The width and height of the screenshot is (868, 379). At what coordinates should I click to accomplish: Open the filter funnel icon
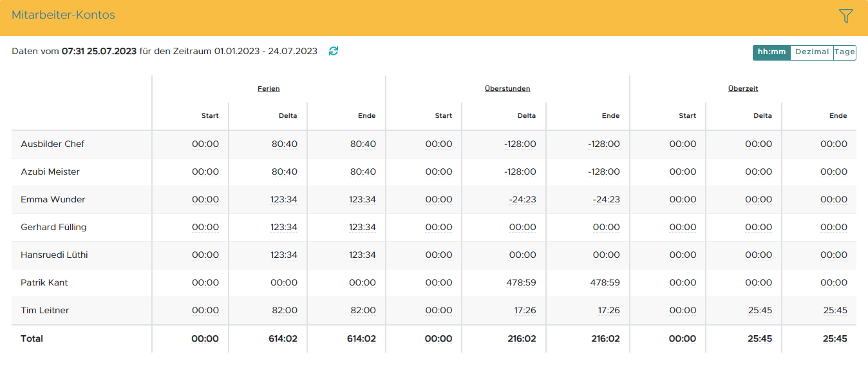point(845,17)
